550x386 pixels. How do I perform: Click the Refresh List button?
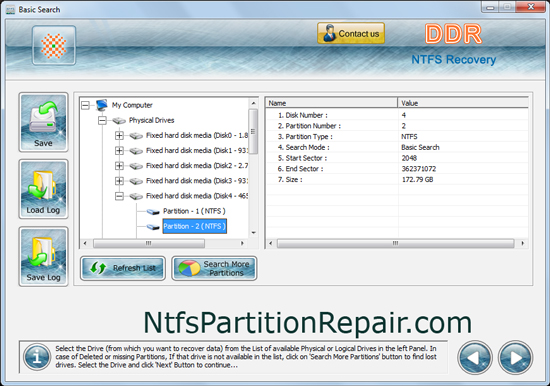coord(123,268)
